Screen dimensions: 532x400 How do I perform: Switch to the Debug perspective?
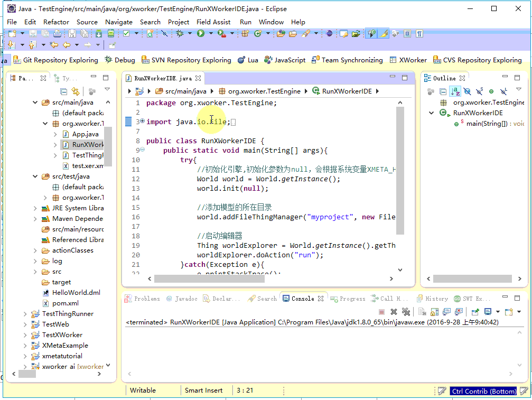tap(120, 60)
